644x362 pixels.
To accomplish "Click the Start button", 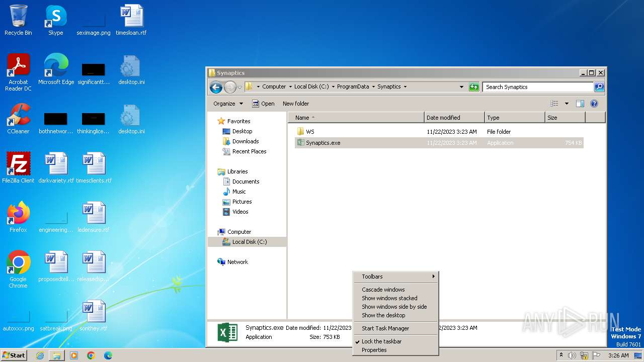I will tap(14, 355).
